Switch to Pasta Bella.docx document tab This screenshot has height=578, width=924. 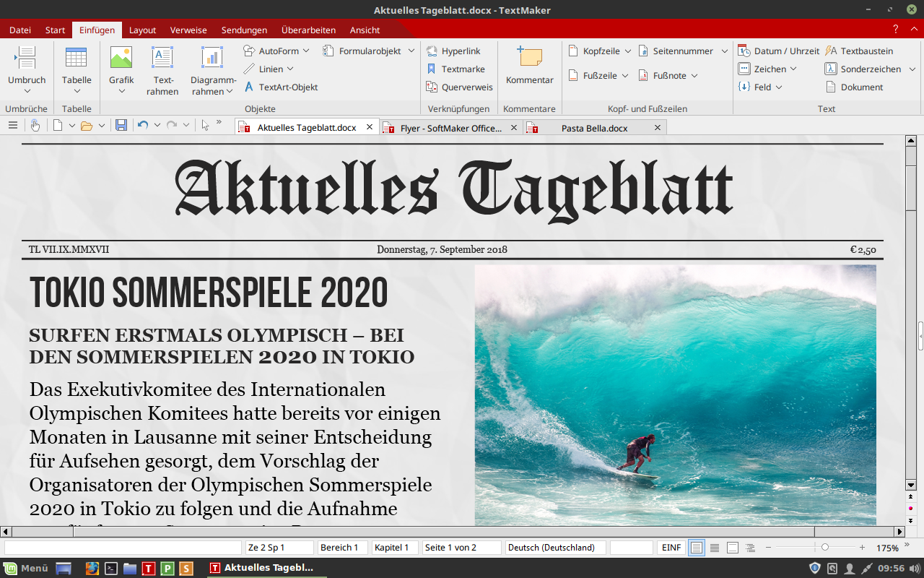[x=594, y=128]
